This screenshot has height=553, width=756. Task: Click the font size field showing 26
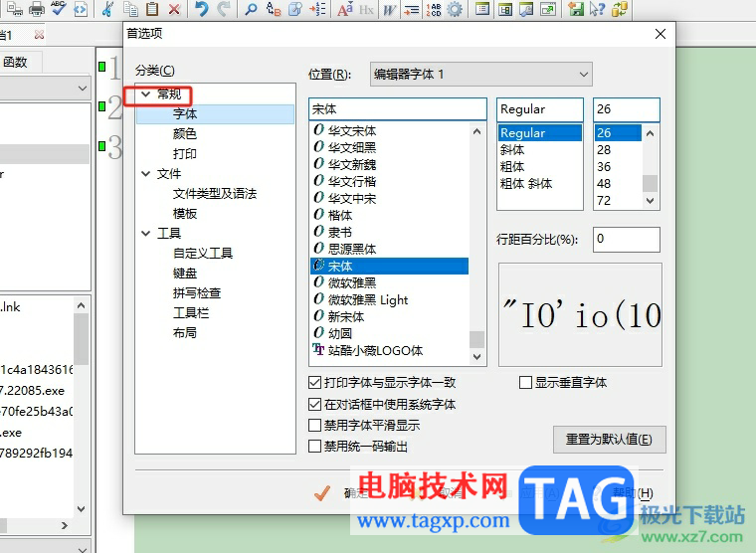627,109
